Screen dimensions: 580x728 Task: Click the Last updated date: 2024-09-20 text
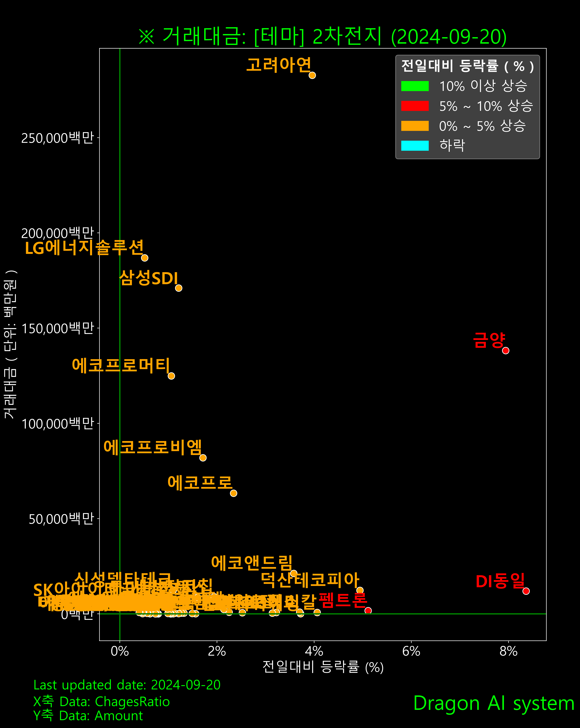[127, 685]
